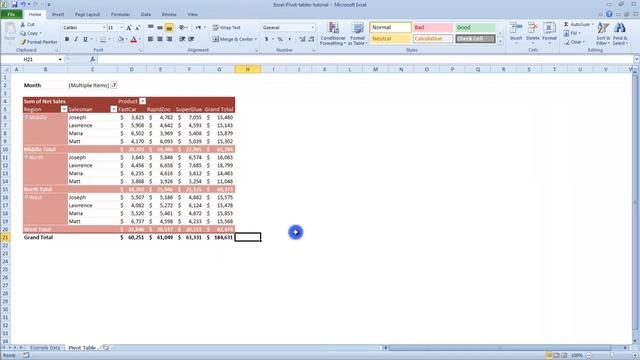Switch to the Page Layout tab
Image resolution: width=640 pixels, height=360 pixels.
pyautogui.click(x=87, y=14)
